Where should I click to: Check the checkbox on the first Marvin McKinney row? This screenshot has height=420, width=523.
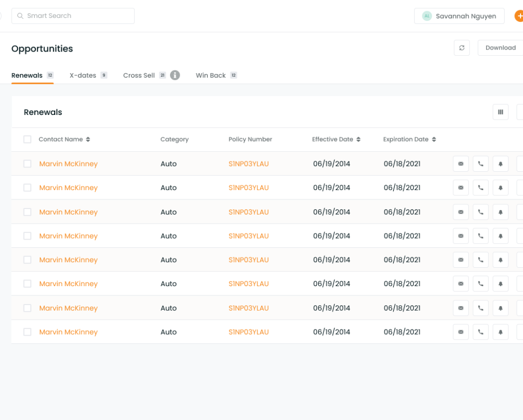pos(27,164)
